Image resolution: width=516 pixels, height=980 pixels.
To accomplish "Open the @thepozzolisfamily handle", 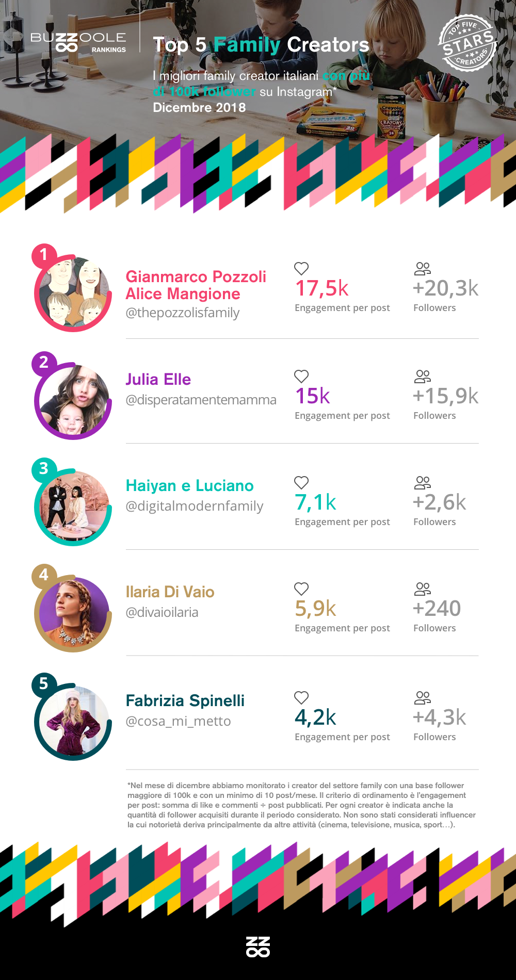I will tap(183, 313).
